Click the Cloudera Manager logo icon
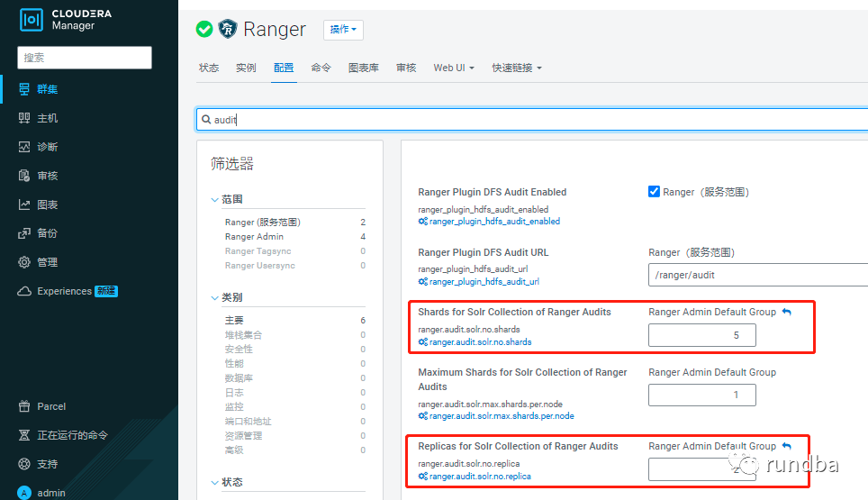This screenshot has width=868, height=500. pos(31,20)
